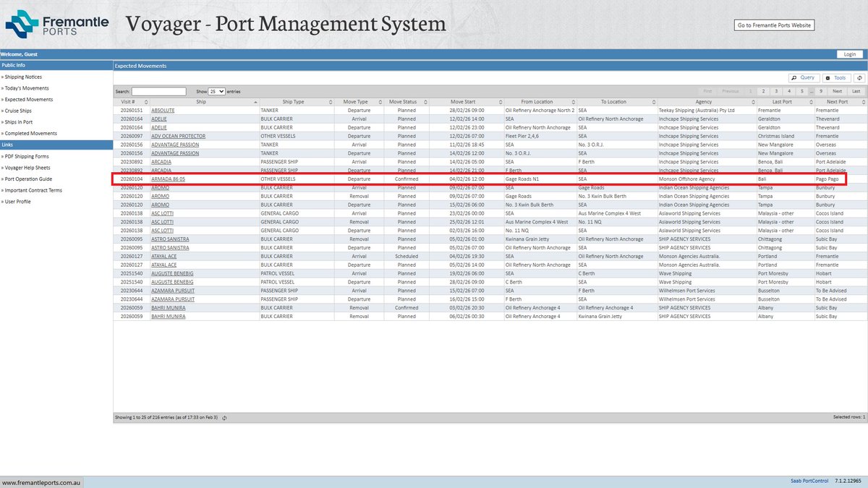Open Completed Movements in sidebar

(30, 134)
